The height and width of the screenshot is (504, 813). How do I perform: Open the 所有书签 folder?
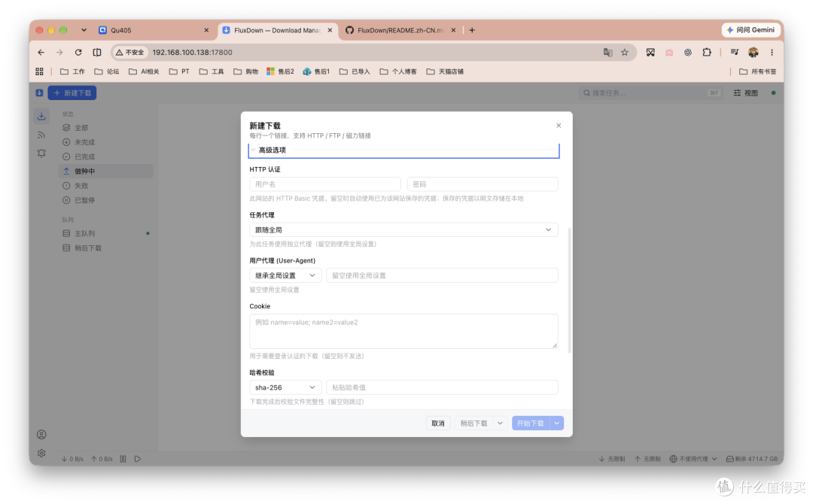tap(757, 71)
